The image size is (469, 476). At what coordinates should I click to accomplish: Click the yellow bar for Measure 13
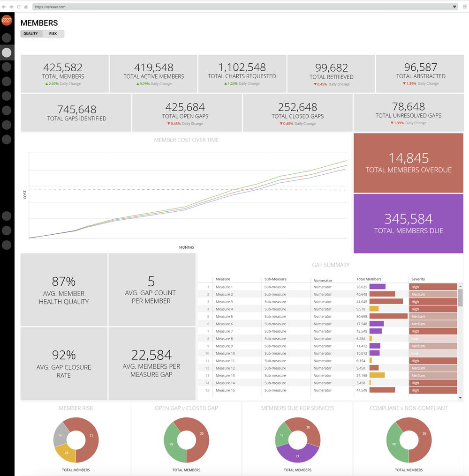coord(377,375)
